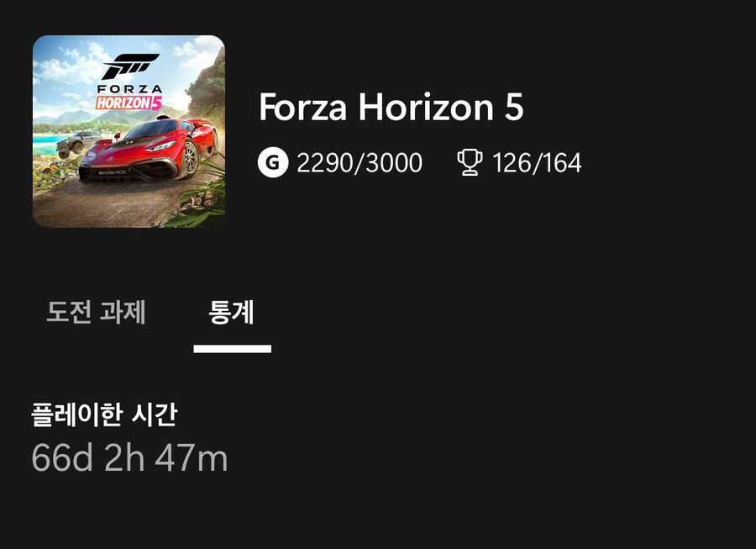Click the 66d 2h 47m playtime value

[x=129, y=458]
